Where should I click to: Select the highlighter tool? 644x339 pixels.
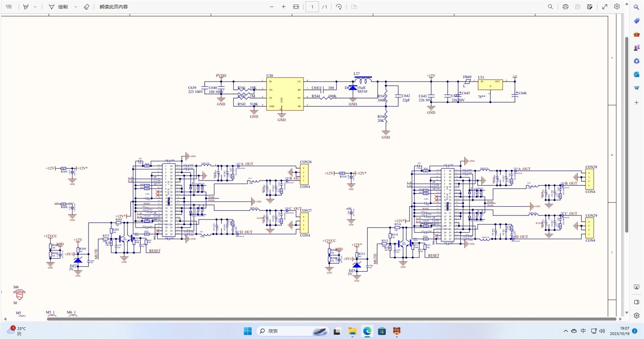click(x=26, y=7)
